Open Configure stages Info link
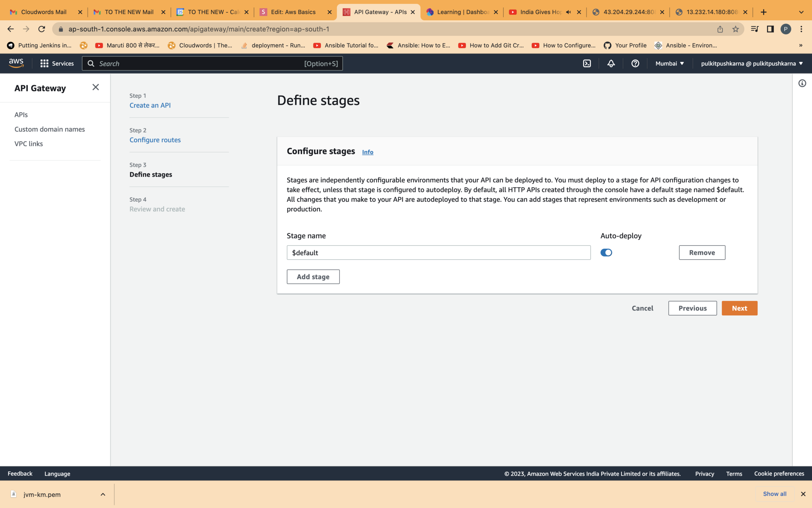The width and height of the screenshot is (812, 508). [367, 152]
